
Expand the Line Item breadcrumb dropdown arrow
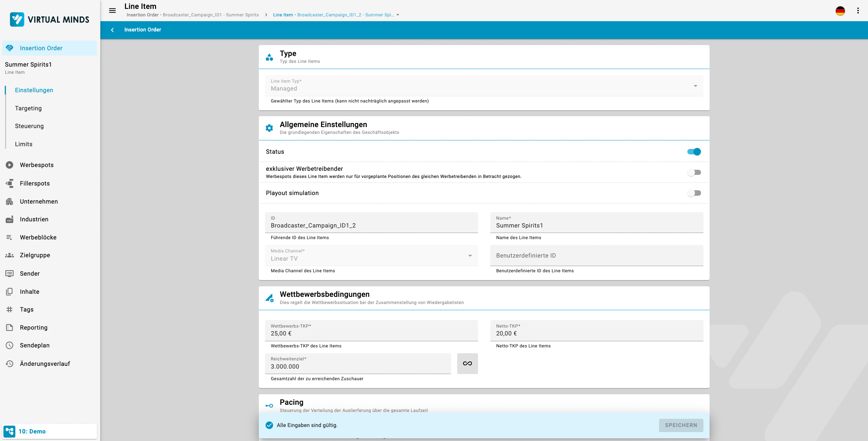pyautogui.click(x=398, y=15)
